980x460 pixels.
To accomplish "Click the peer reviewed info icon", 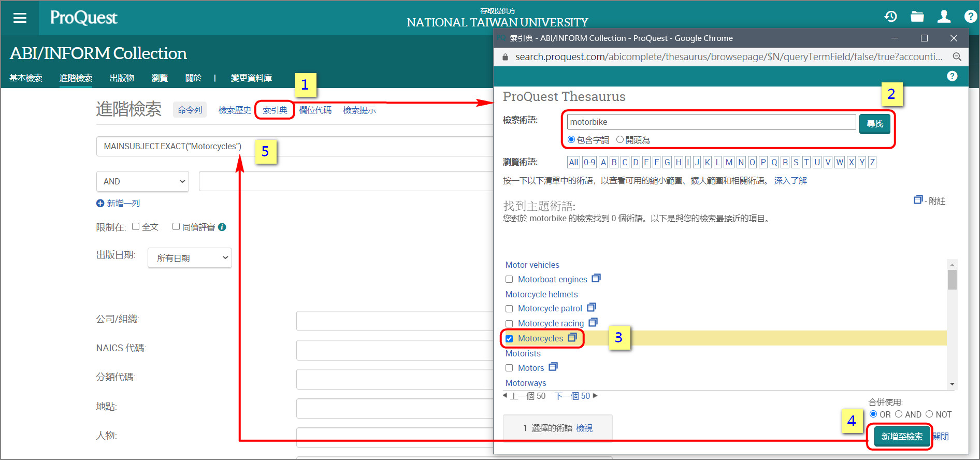I will [x=222, y=227].
